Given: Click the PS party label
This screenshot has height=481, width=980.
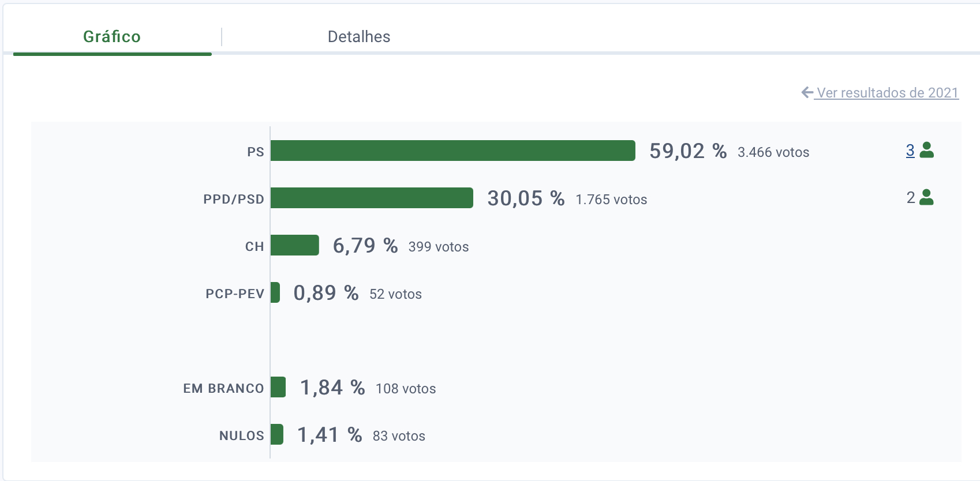Looking at the screenshot, I should 256,152.
